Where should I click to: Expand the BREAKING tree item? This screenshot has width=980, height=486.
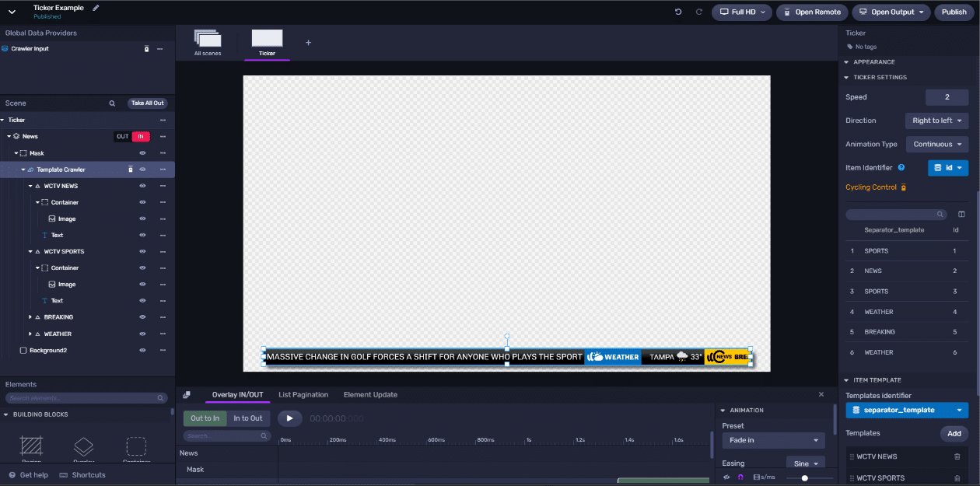point(30,317)
